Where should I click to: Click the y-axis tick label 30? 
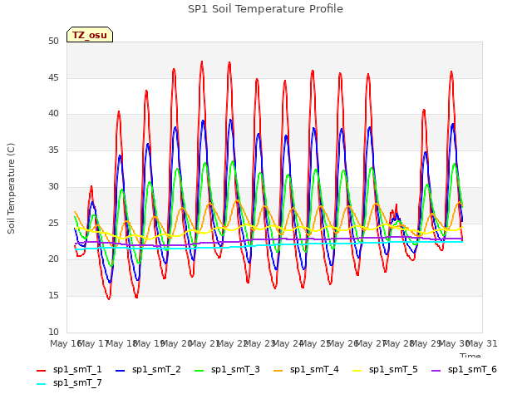[x=53, y=186]
